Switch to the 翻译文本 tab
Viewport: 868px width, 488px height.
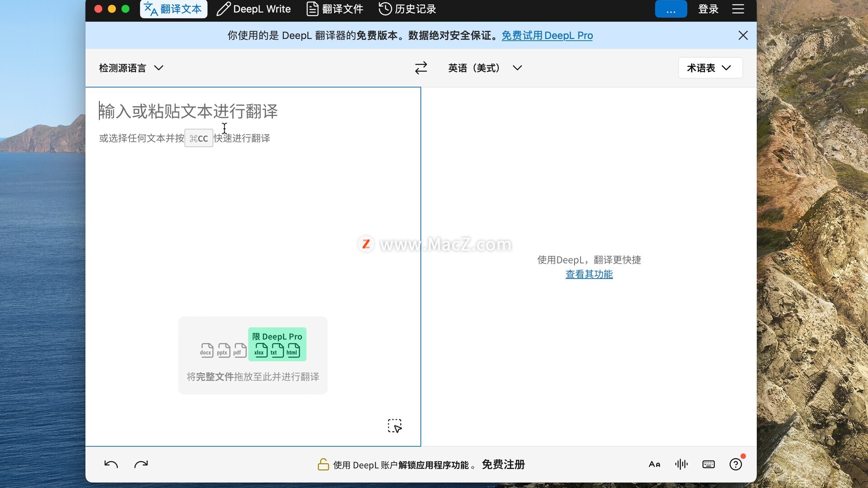[174, 9]
